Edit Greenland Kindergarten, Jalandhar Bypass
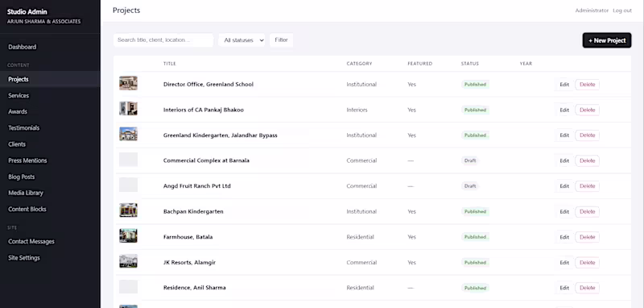The image size is (644, 308). pos(564,135)
